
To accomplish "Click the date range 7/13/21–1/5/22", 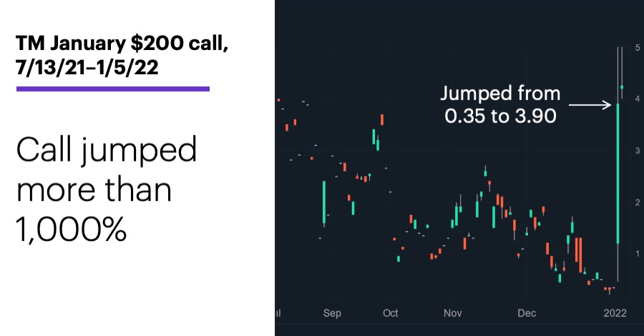I will [87, 66].
